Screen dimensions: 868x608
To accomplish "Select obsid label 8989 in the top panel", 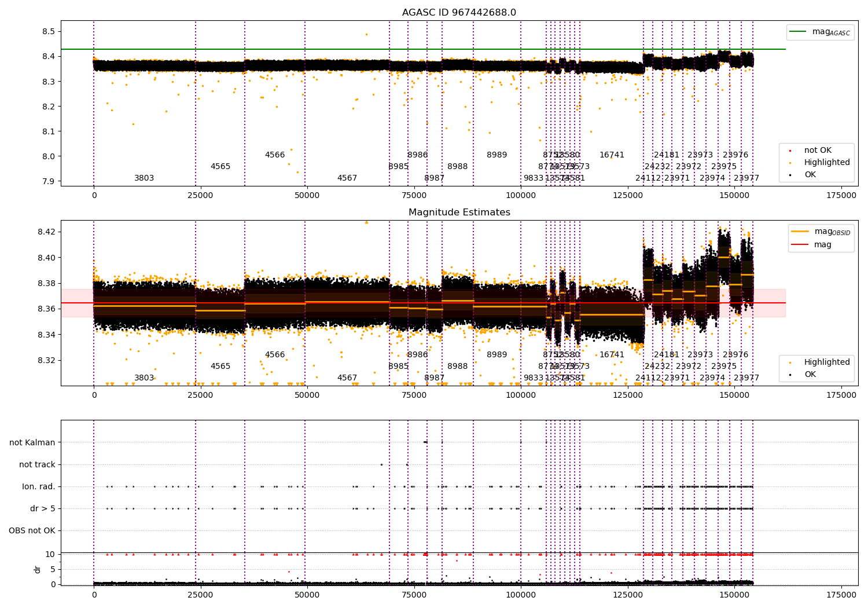I will pyautogui.click(x=496, y=155).
